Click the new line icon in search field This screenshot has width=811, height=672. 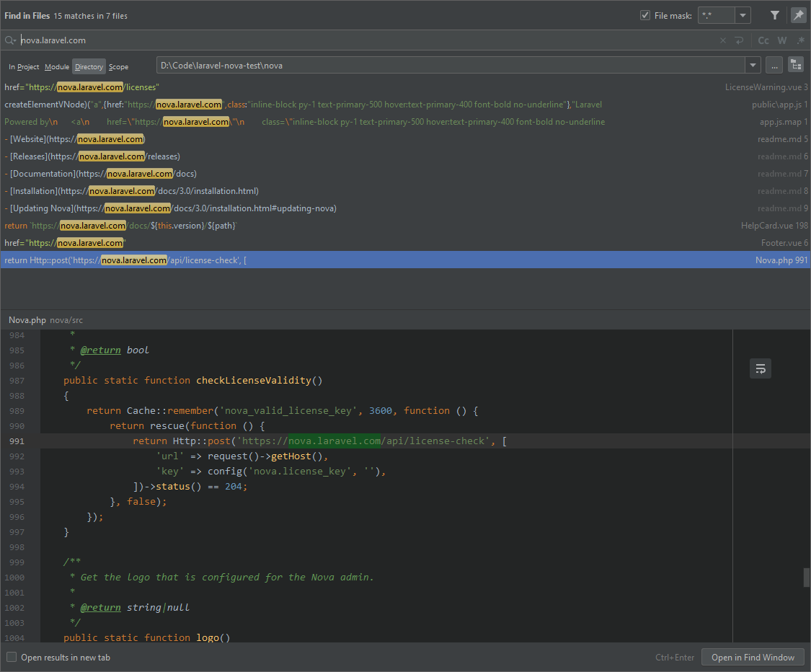pos(739,40)
